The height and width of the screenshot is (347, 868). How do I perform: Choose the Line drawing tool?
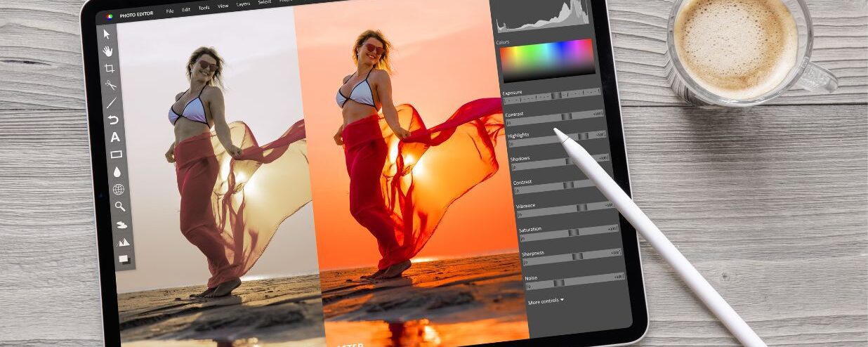pos(112,103)
